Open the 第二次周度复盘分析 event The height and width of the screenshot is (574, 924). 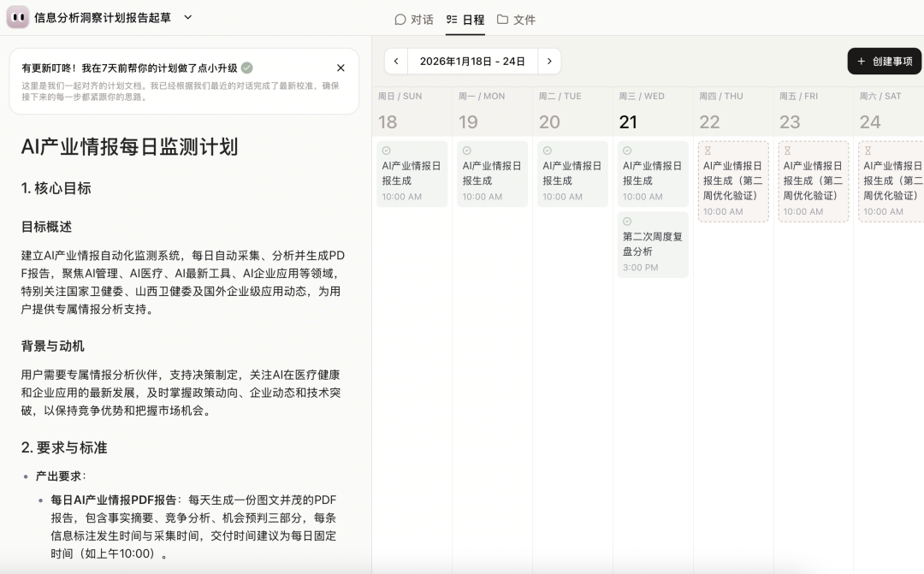[653, 245]
